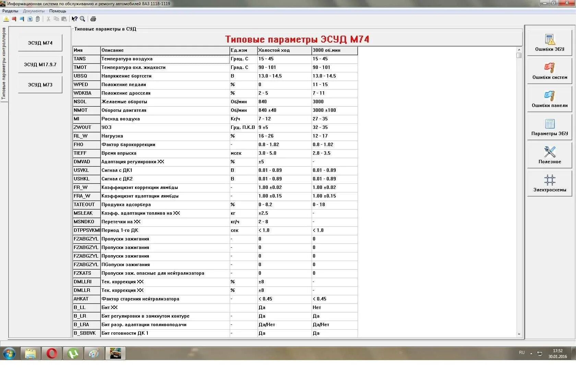
Task: Open Paint from the taskbar
Action: pyautogui.click(x=94, y=353)
